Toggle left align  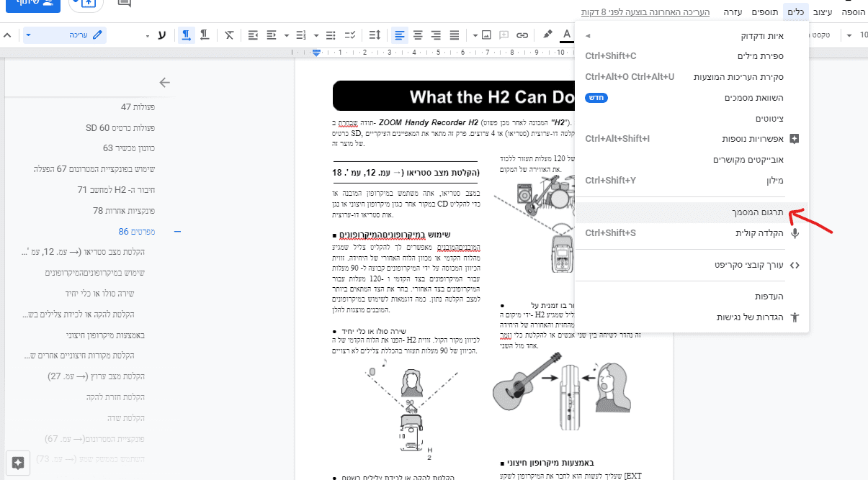click(x=400, y=35)
